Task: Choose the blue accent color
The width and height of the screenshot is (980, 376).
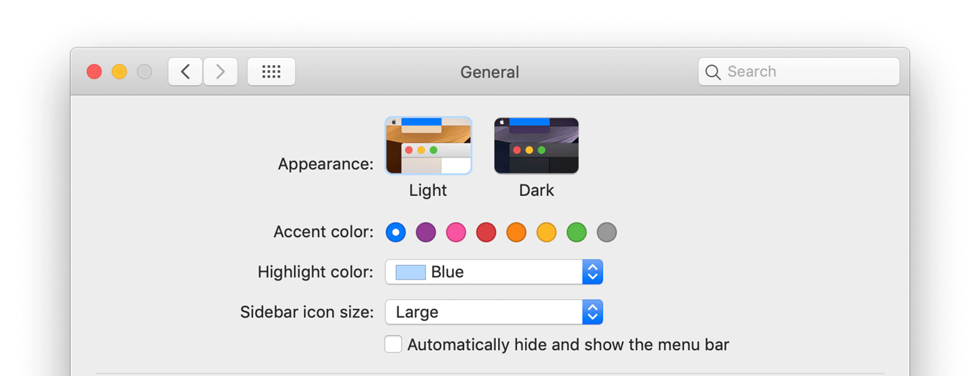Action: tap(395, 233)
